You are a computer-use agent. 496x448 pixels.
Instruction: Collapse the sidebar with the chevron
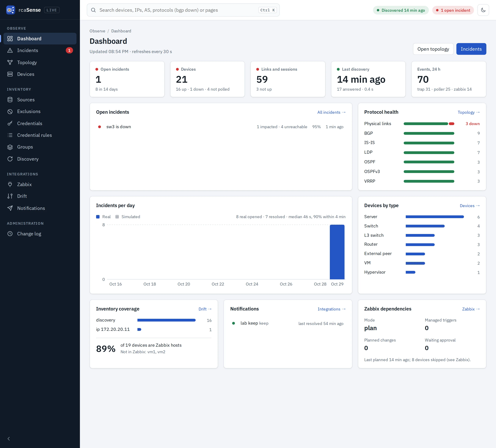point(9,439)
